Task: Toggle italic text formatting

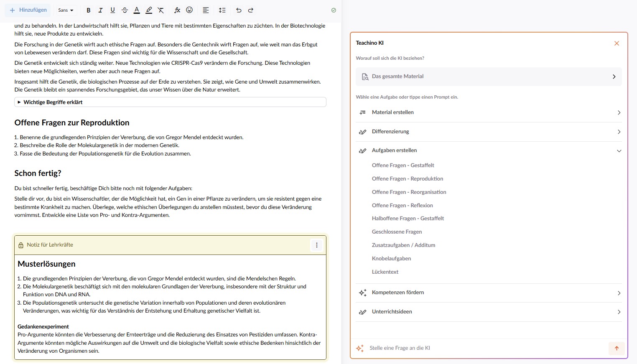Action: pos(100,10)
